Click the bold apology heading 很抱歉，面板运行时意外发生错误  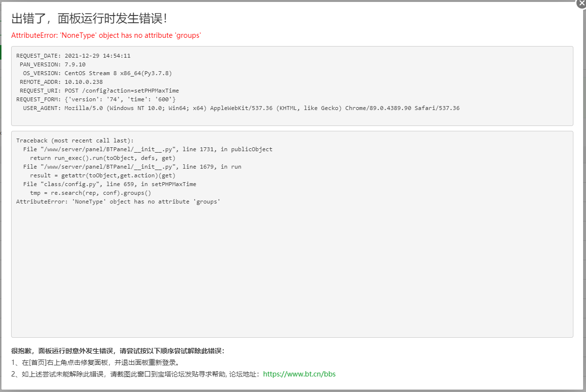[118, 351]
